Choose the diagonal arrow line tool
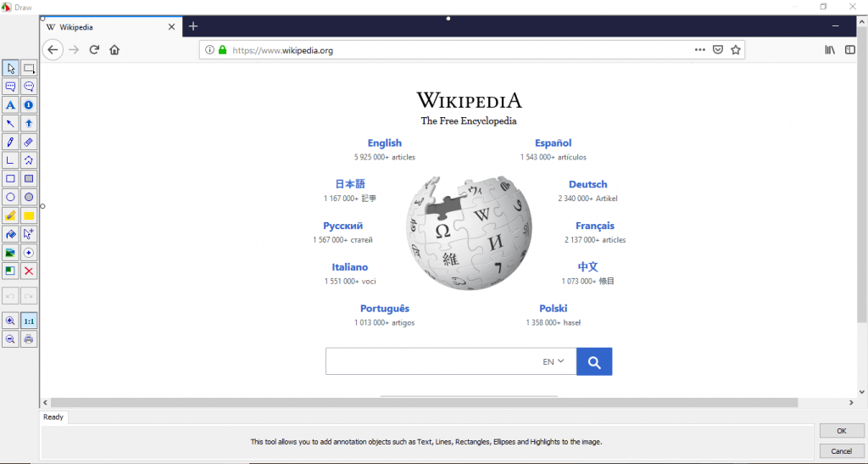868x464 pixels. pos(10,124)
